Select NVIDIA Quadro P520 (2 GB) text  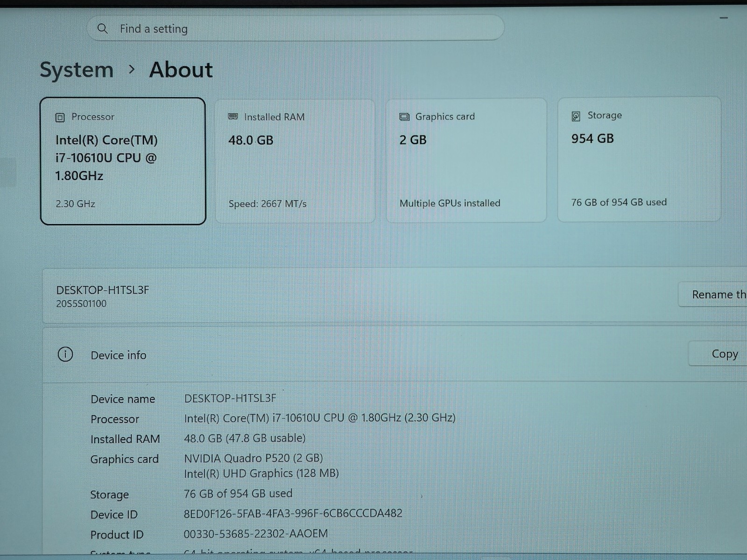254,458
